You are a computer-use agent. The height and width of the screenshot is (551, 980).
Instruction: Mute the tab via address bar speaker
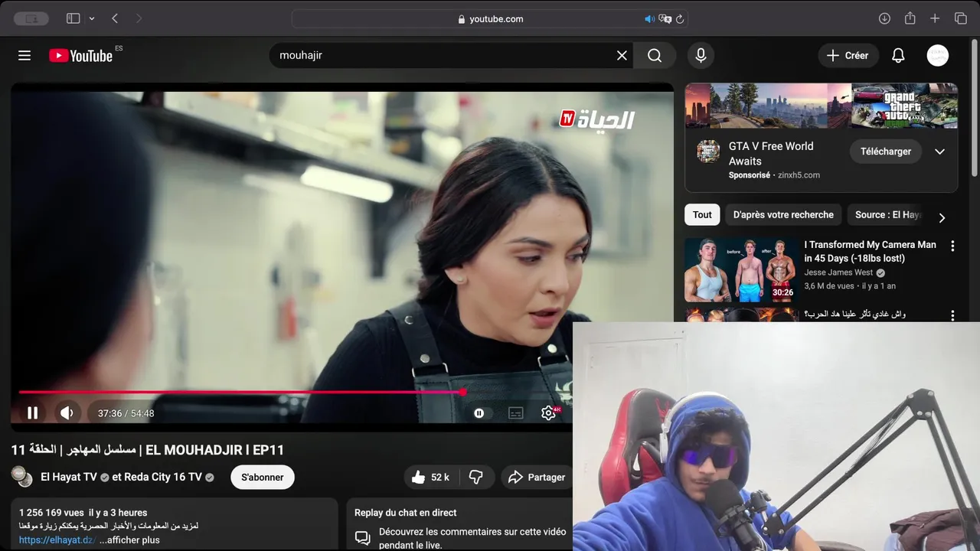click(649, 19)
